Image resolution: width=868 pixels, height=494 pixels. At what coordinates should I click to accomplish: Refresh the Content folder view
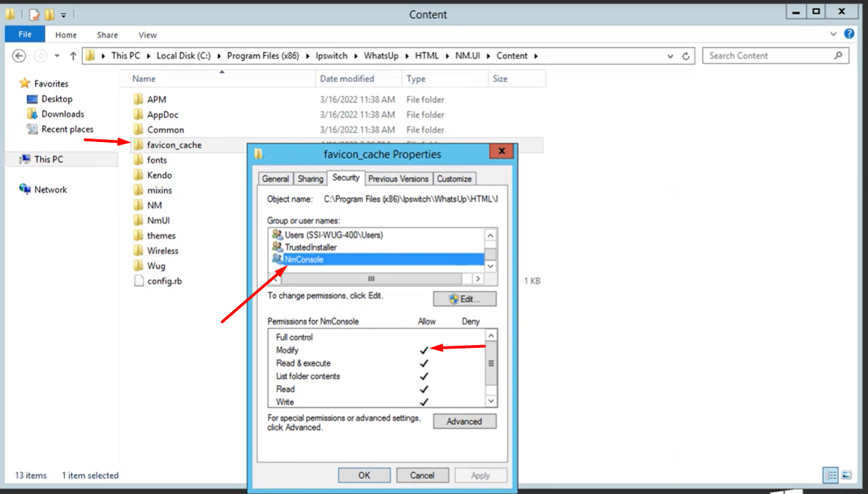point(686,56)
